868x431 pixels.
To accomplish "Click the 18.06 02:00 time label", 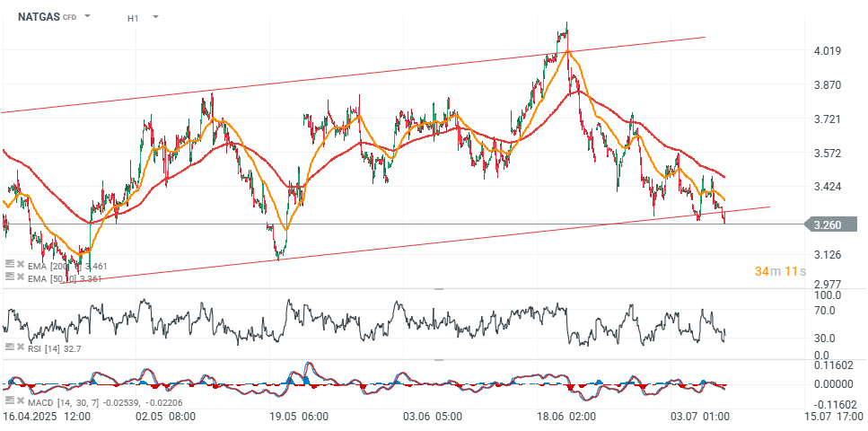I will [x=567, y=416].
